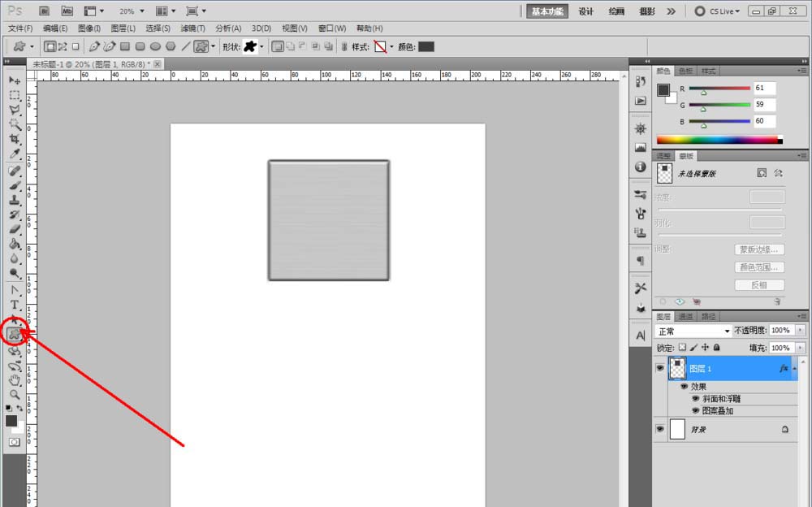Select the History Brush tool
Screen dimensions: 812x507
click(x=15, y=214)
